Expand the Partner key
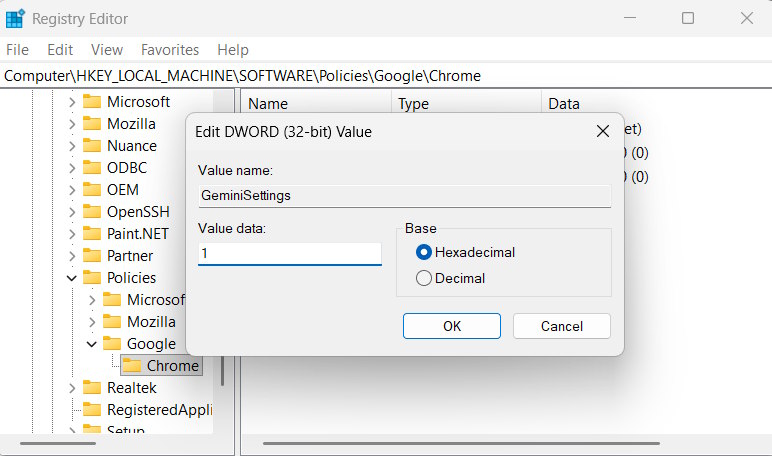The image size is (772, 456). [72, 256]
